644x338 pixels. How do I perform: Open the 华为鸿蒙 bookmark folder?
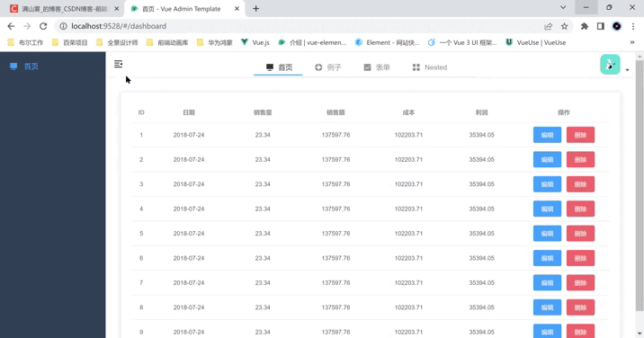215,43
